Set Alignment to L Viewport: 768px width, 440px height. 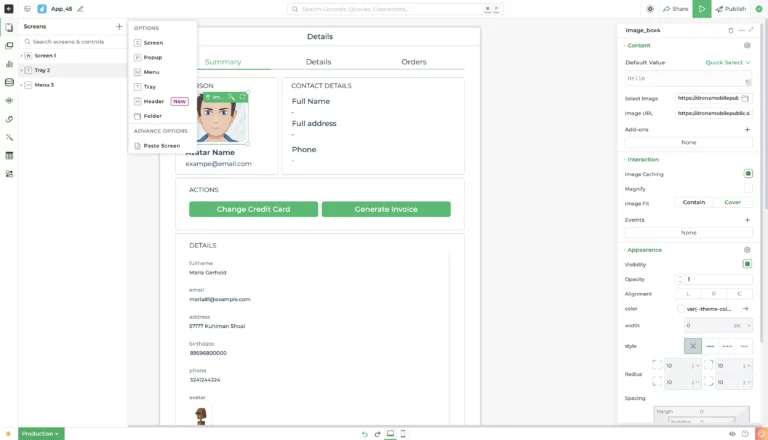pos(688,294)
